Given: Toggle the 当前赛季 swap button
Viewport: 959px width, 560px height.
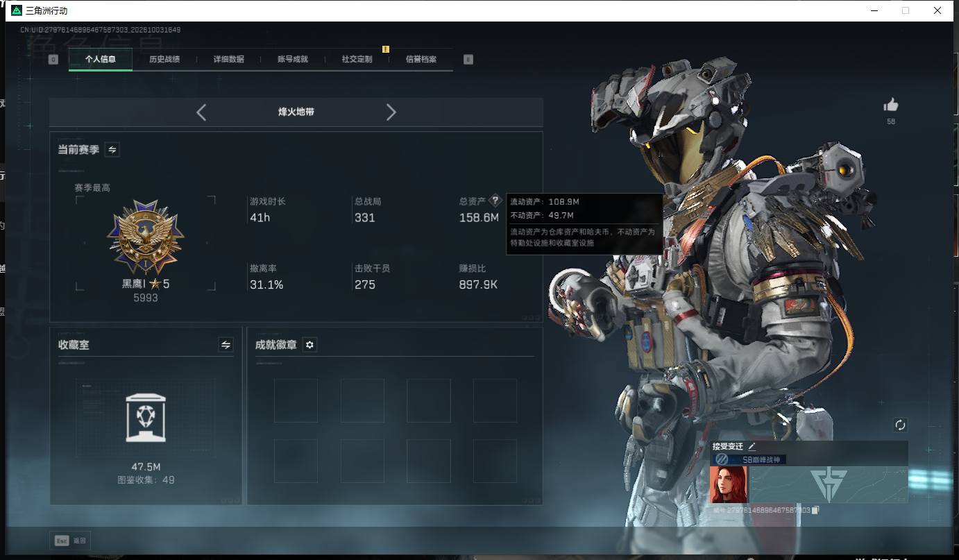Looking at the screenshot, I should point(112,149).
